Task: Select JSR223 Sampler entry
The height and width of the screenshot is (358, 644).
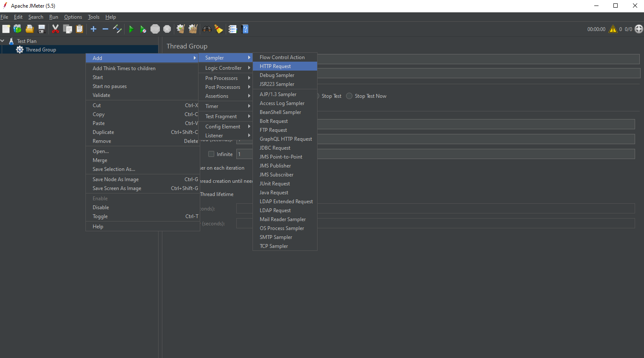Action: 285,84
